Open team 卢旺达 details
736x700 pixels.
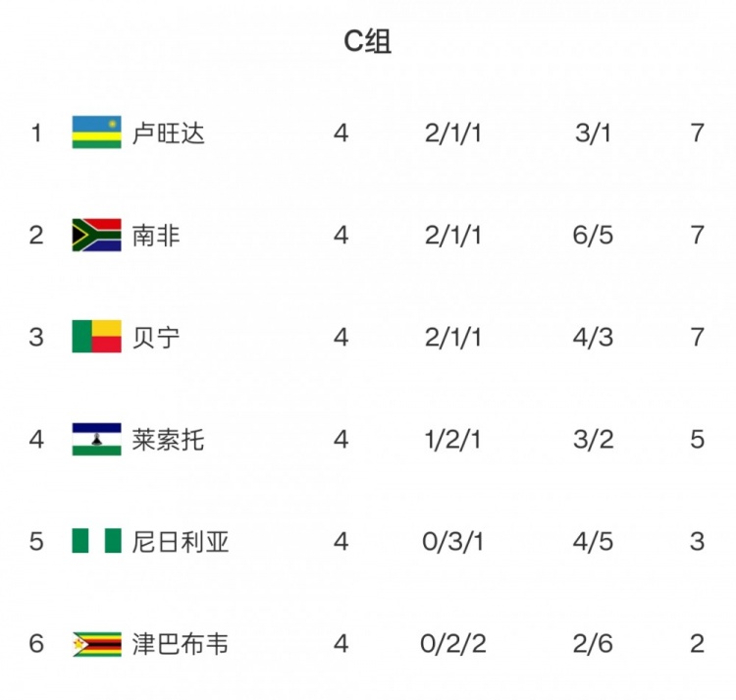(169, 133)
